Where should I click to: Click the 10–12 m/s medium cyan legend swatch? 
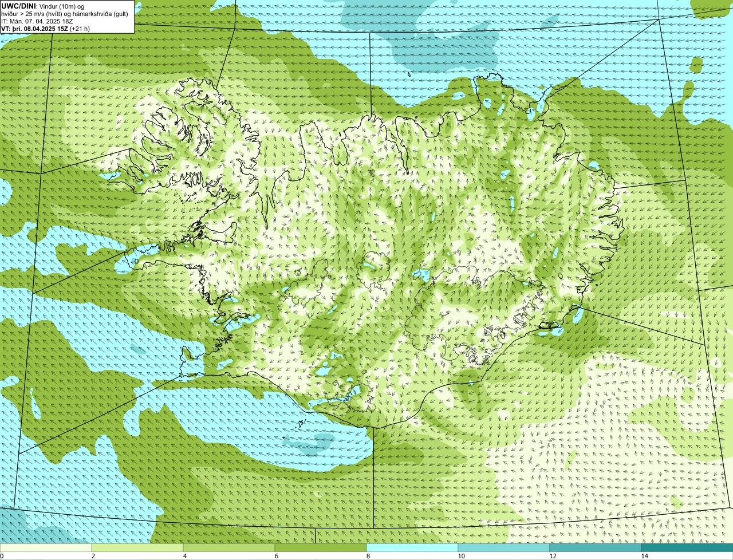pyautogui.click(x=504, y=547)
